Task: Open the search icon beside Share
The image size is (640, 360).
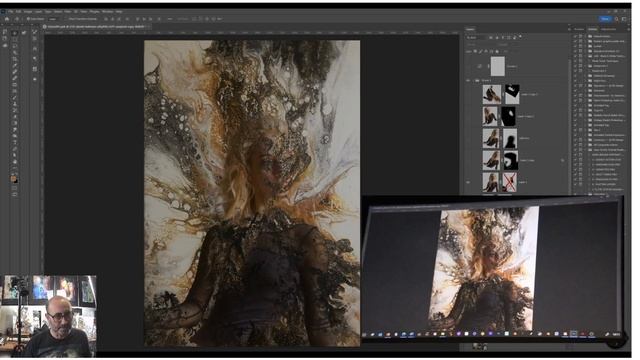Action: (x=616, y=18)
